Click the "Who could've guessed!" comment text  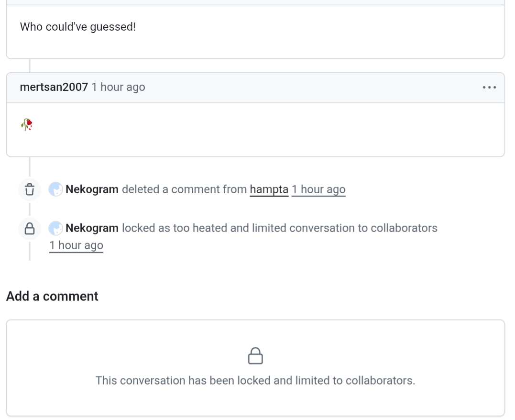click(78, 27)
